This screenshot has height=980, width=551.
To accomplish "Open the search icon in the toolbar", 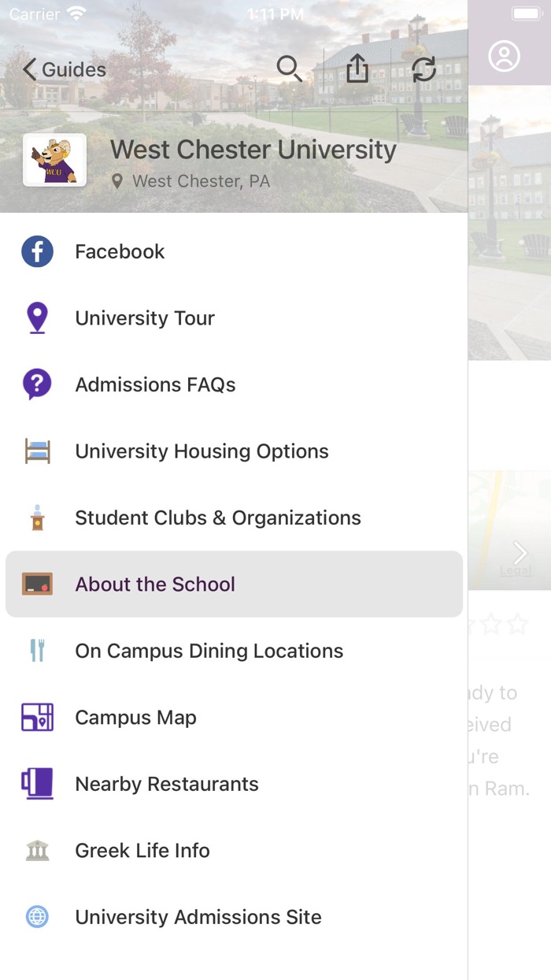I will [290, 69].
